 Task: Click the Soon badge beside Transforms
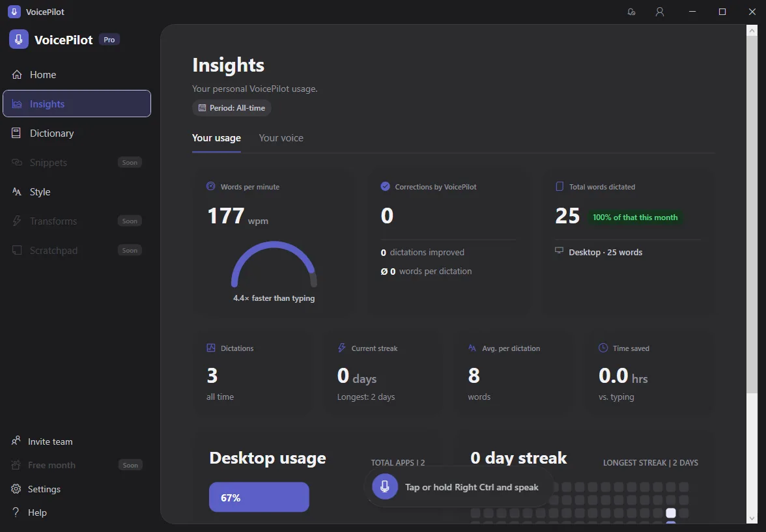click(130, 221)
